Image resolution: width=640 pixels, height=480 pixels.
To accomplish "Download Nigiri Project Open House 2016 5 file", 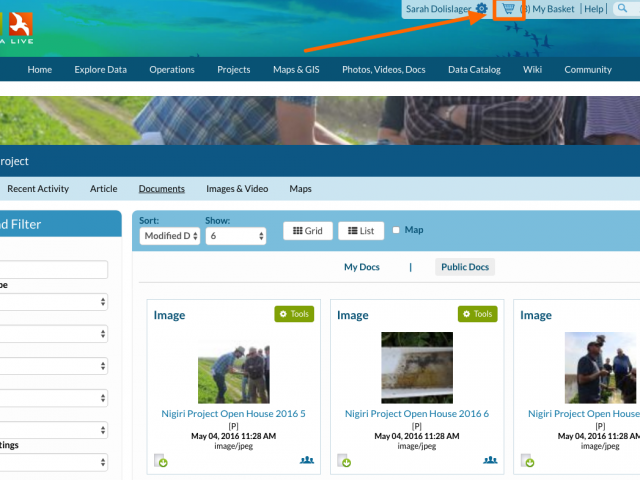I will [x=161, y=460].
